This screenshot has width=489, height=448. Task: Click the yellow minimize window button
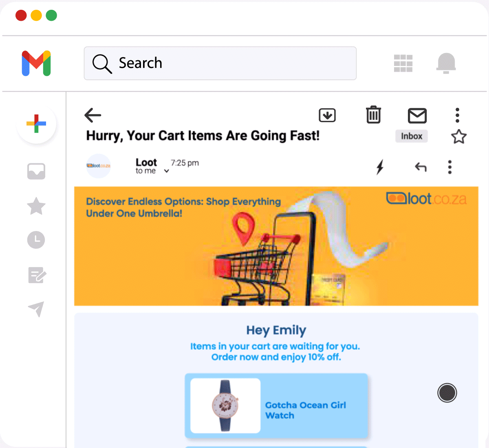click(36, 15)
